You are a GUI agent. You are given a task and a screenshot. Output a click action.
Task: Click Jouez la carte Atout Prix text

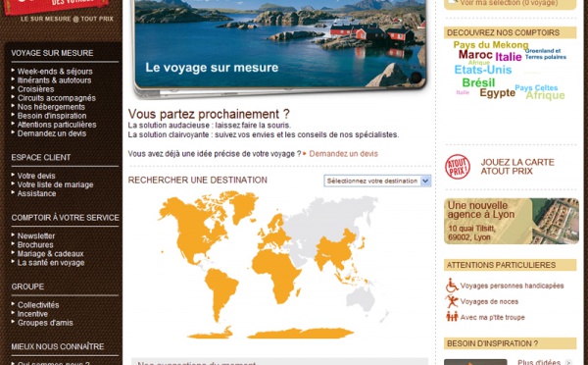517,167
